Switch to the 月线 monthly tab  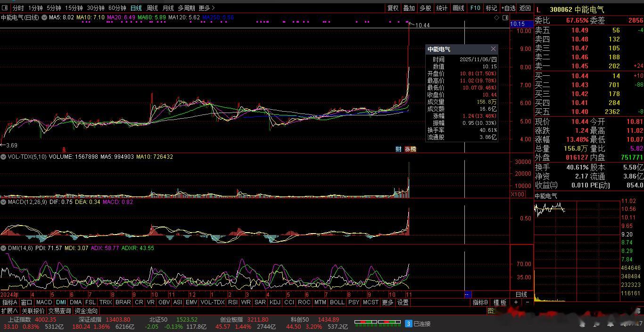click(x=168, y=8)
